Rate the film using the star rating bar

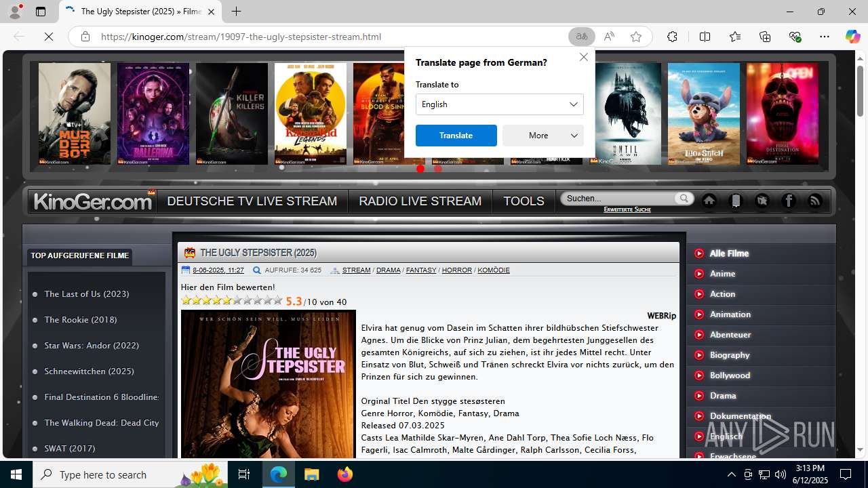coord(232,300)
